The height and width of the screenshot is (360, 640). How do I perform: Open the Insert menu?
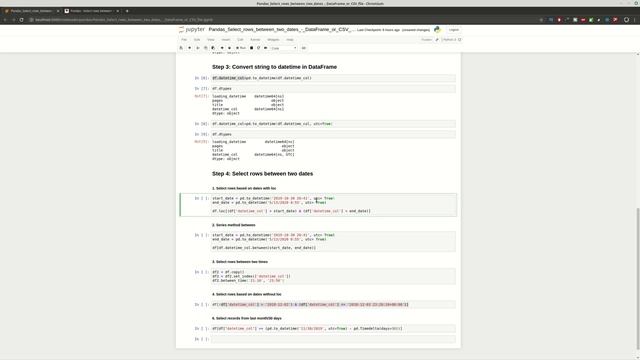pos(226,40)
